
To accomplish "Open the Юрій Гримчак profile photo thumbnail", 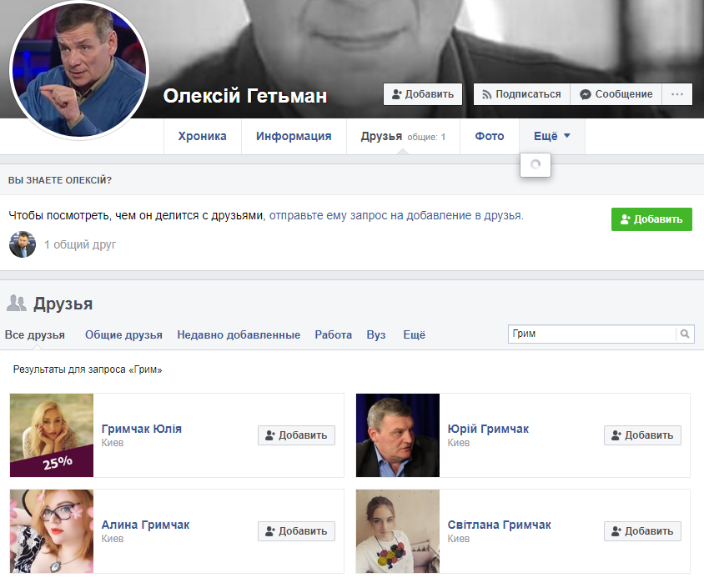I will 398,435.
